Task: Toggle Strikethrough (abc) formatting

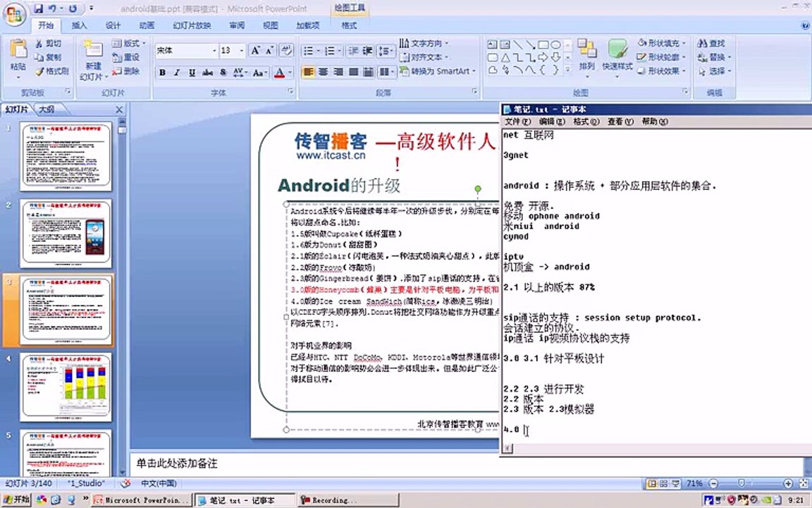Action: [208, 73]
